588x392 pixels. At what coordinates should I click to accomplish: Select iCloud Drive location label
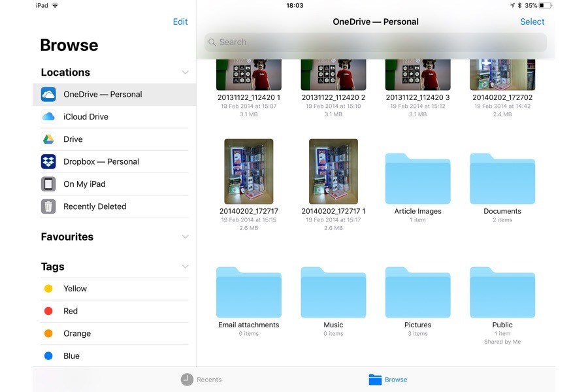(86, 117)
